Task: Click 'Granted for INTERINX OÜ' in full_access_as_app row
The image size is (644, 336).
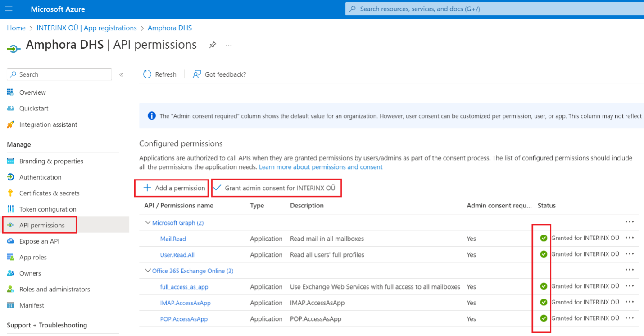Action: click(585, 286)
